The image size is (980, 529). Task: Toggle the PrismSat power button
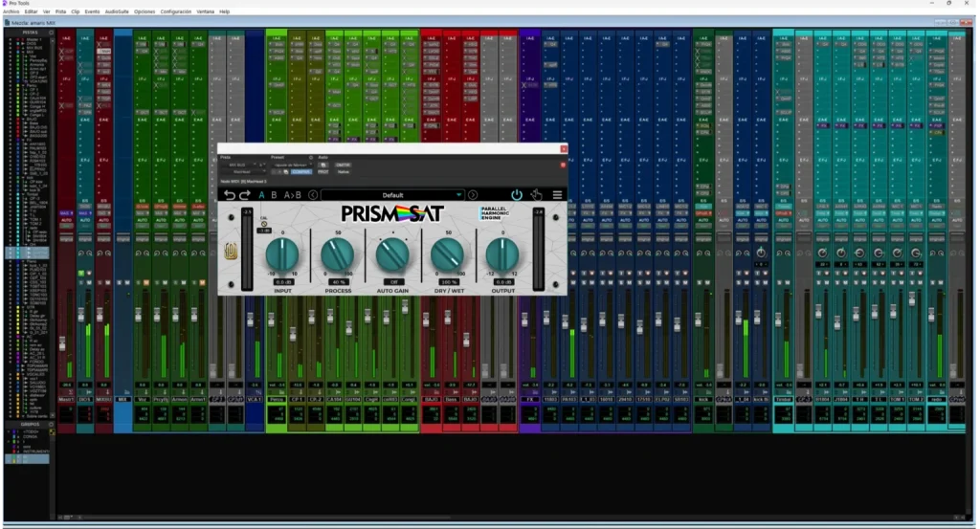[516, 195]
